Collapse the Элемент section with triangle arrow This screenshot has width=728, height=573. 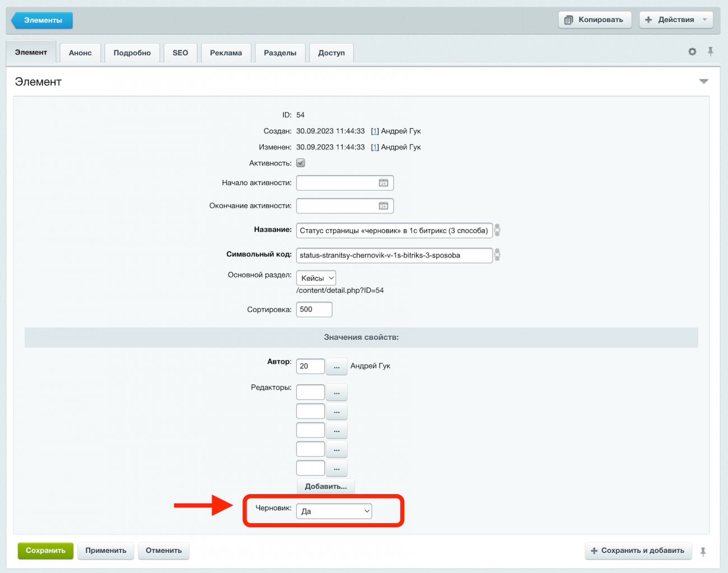coord(704,82)
